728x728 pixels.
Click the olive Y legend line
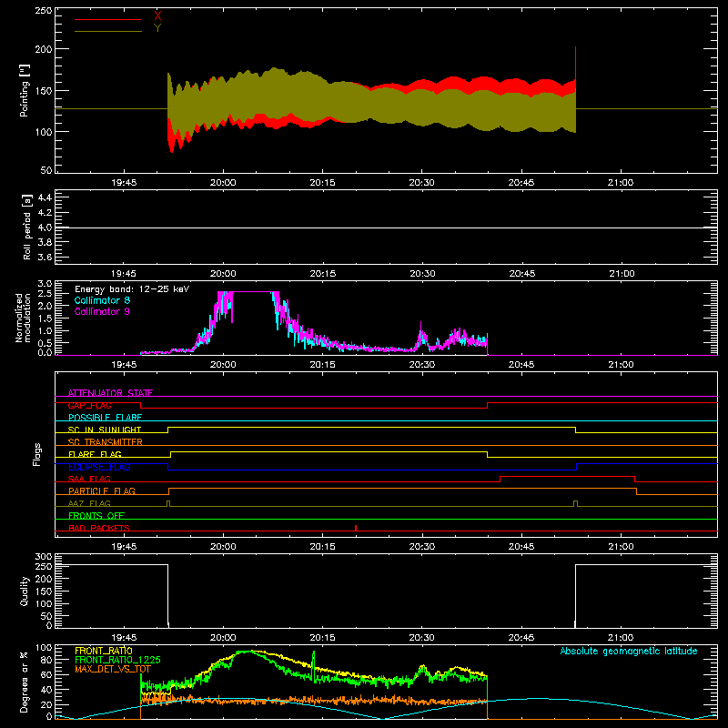(108, 31)
